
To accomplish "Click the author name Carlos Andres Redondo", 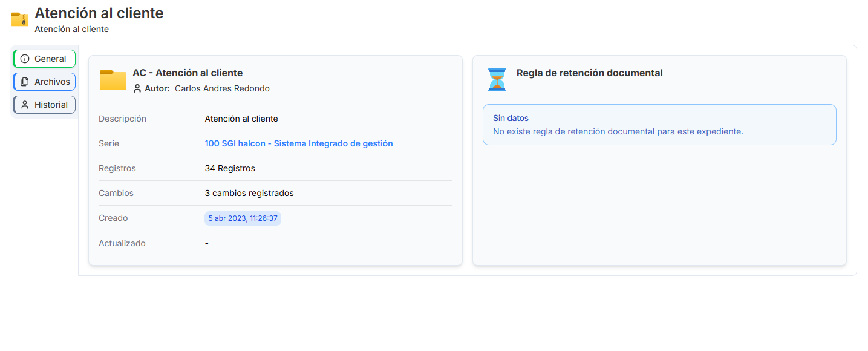I will (x=222, y=88).
